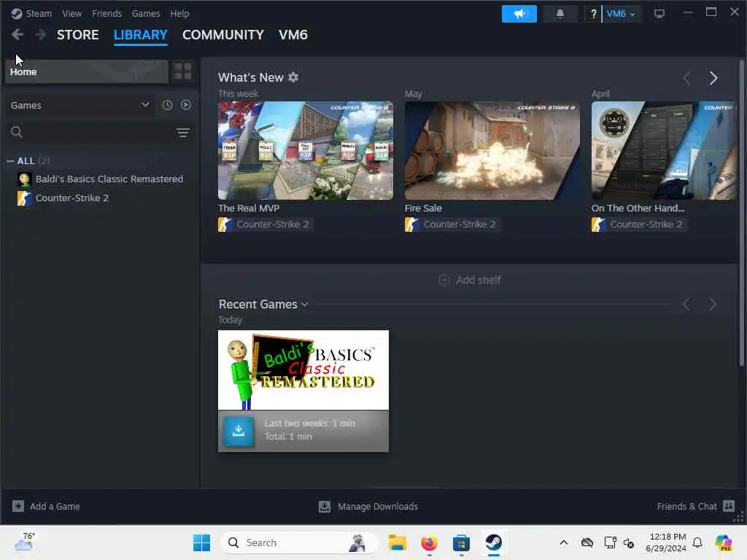This screenshot has height=560, width=747.
Task: Go to next Recent Games page
Action: [x=713, y=304]
